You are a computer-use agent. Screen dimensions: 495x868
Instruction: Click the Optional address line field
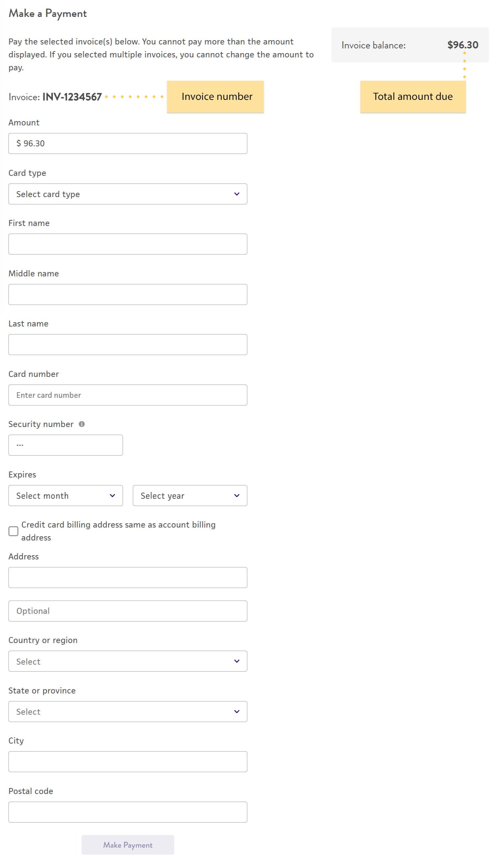coord(127,611)
